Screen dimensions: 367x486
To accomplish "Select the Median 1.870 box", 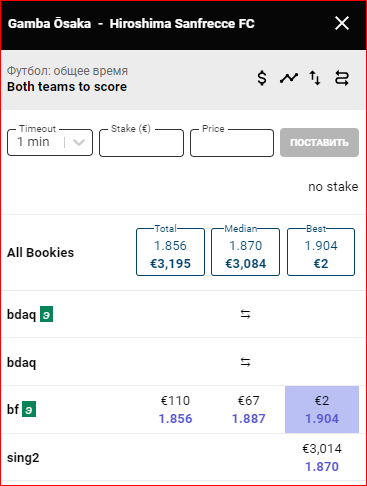I will pos(245,252).
